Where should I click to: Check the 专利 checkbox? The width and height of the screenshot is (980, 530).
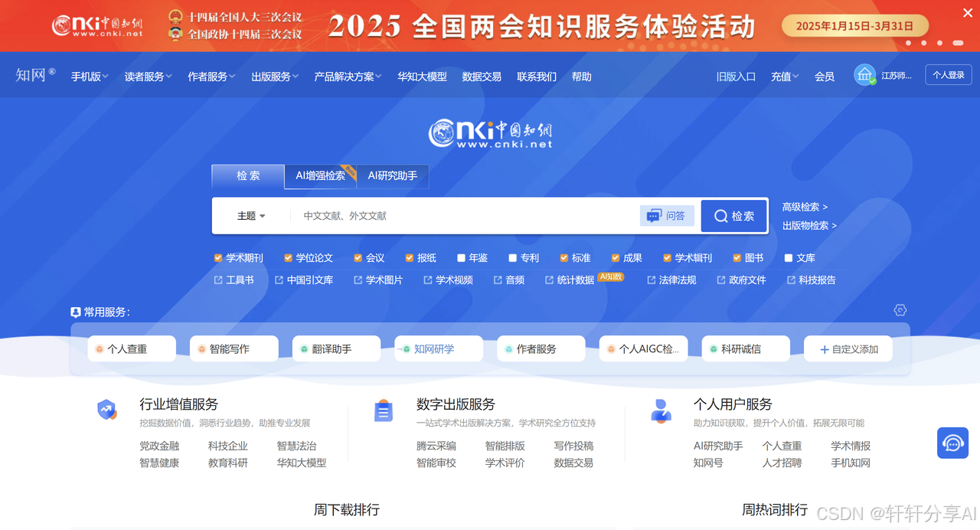(513, 258)
